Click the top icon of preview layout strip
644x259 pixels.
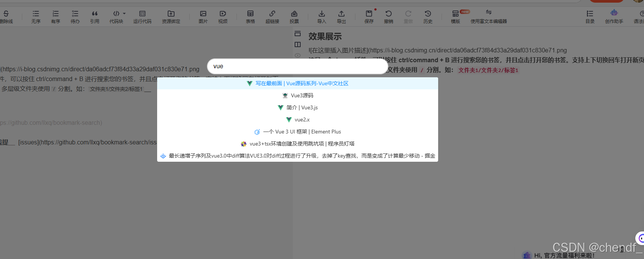tap(298, 34)
